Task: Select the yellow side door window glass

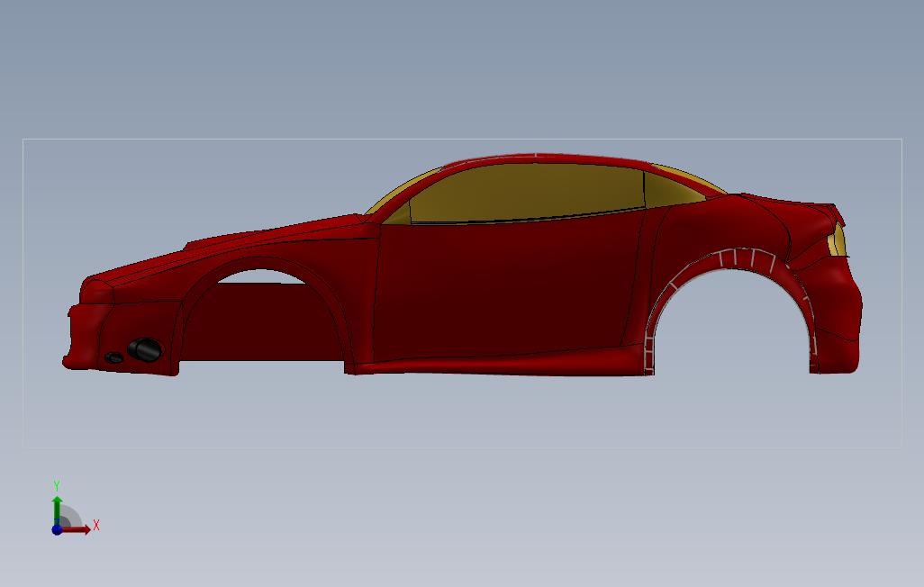Action: 526,193
